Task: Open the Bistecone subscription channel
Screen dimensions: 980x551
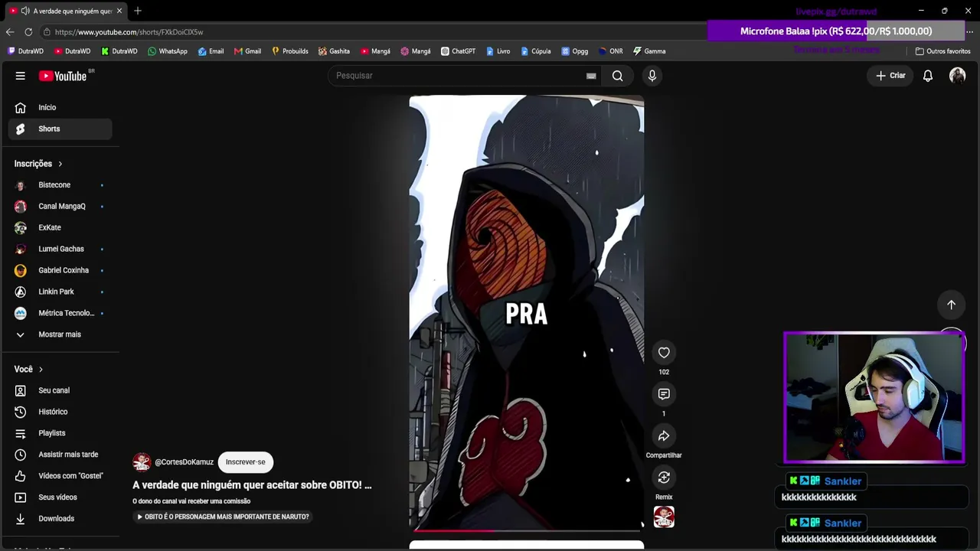Action: (60, 185)
